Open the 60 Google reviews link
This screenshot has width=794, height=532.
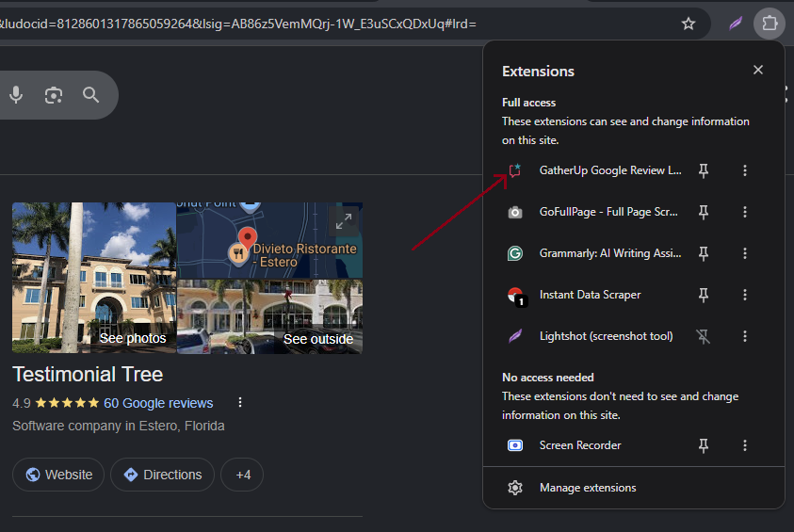(158, 403)
